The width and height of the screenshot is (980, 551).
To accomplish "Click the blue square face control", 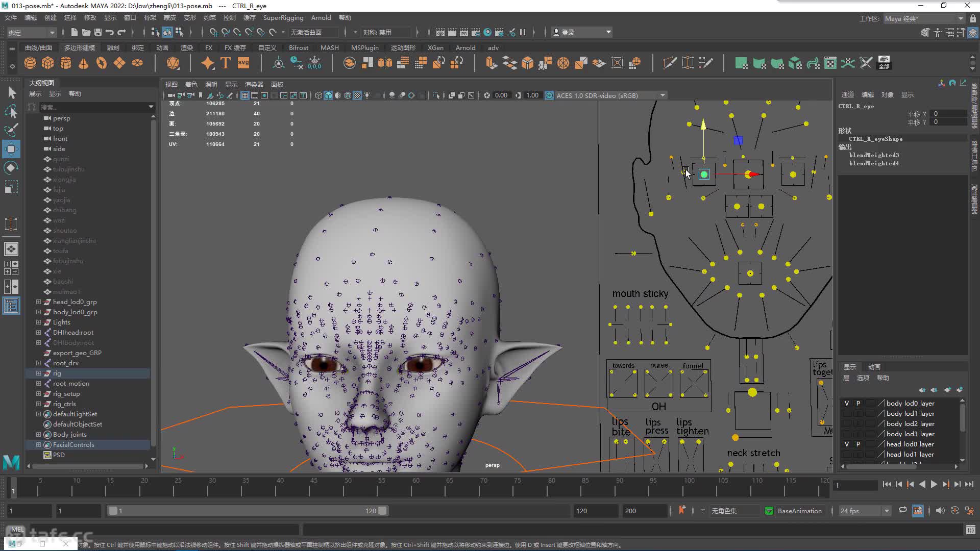I will (x=738, y=140).
